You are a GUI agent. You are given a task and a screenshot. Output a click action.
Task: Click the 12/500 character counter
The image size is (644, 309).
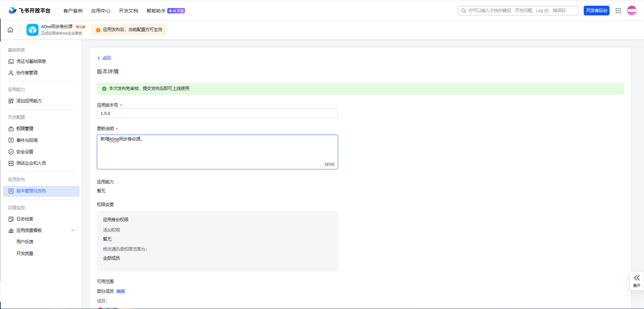(329, 164)
